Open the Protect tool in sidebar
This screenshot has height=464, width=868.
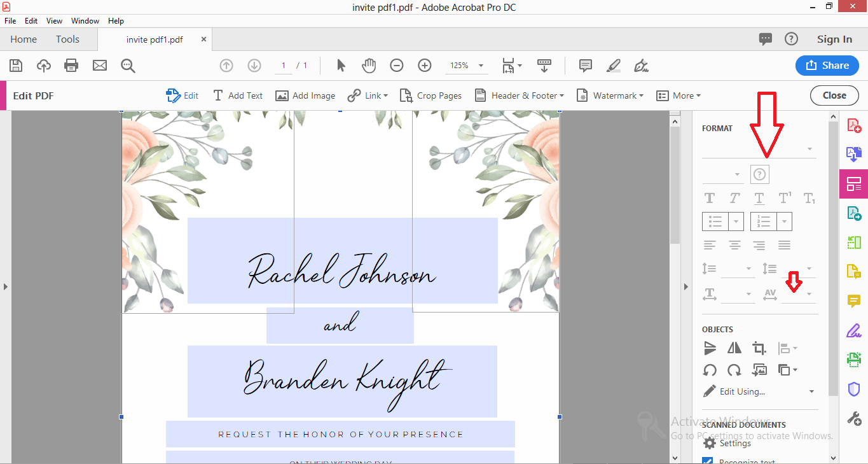(853, 389)
